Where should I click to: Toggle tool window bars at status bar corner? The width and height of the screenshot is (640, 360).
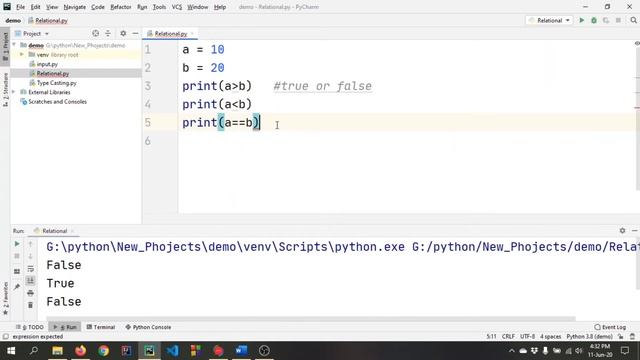5,337
